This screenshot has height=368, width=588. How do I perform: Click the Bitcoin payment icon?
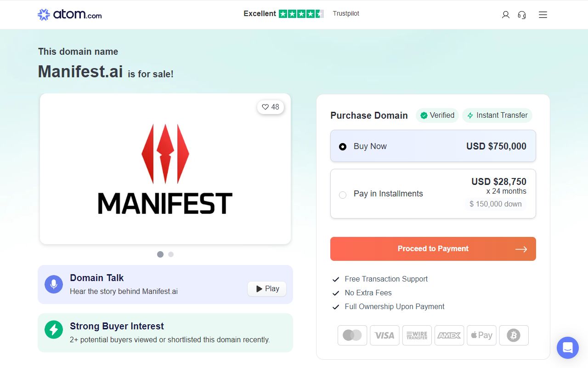pos(514,335)
